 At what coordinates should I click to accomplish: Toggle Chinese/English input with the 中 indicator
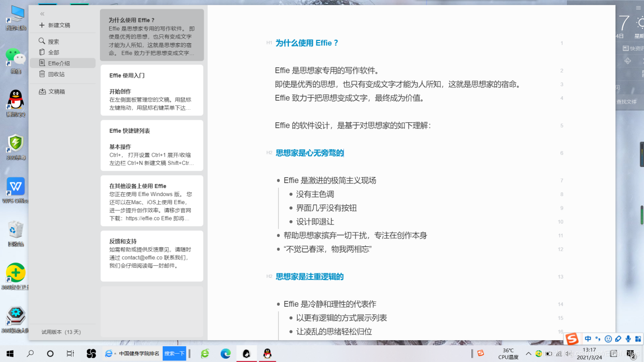pyautogui.click(x=587, y=339)
